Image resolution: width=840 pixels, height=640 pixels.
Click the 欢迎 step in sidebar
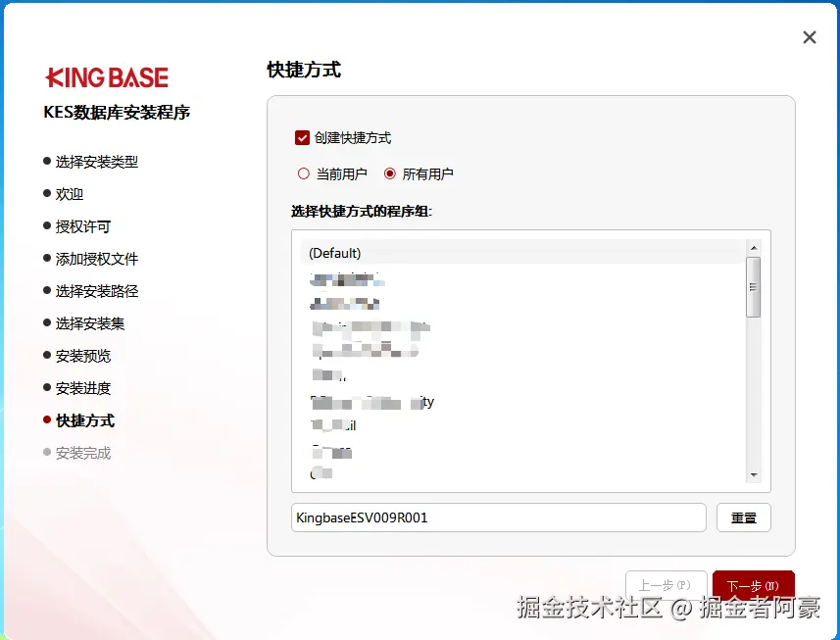coord(64,194)
